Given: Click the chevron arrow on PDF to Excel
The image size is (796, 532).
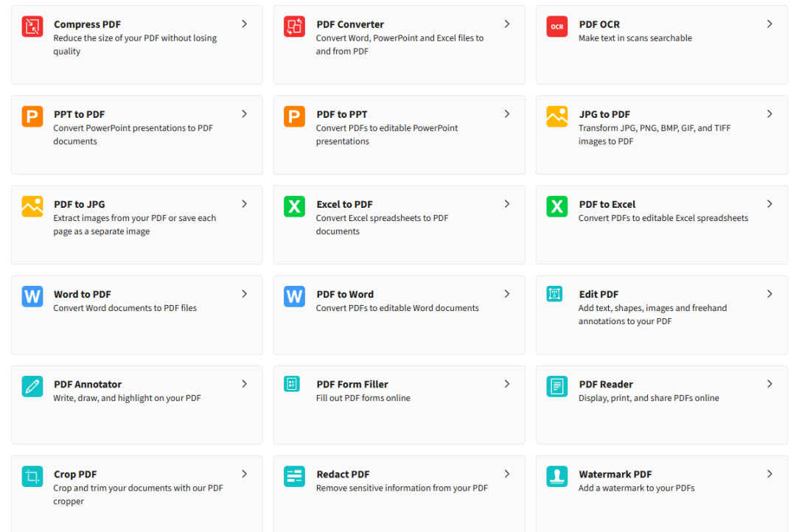Looking at the screenshot, I should click(769, 204).
